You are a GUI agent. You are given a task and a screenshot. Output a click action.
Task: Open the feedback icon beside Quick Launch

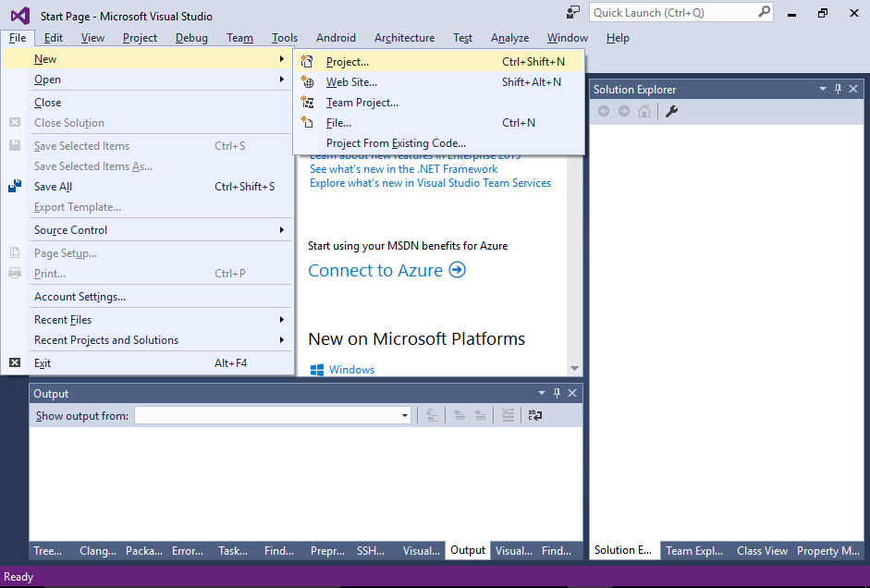coord(572,12)
